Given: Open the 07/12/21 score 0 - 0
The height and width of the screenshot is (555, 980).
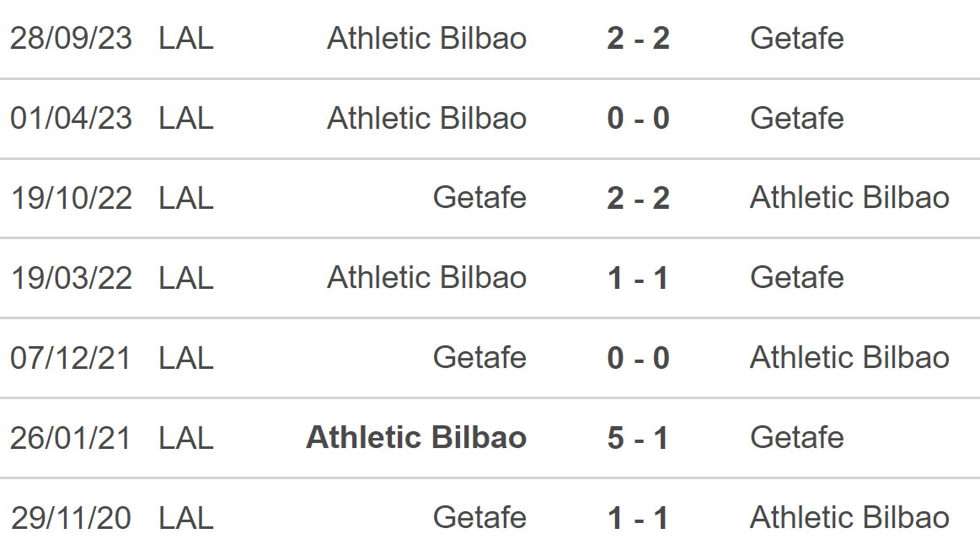Looking at the screenshot, I should (638, 358).
